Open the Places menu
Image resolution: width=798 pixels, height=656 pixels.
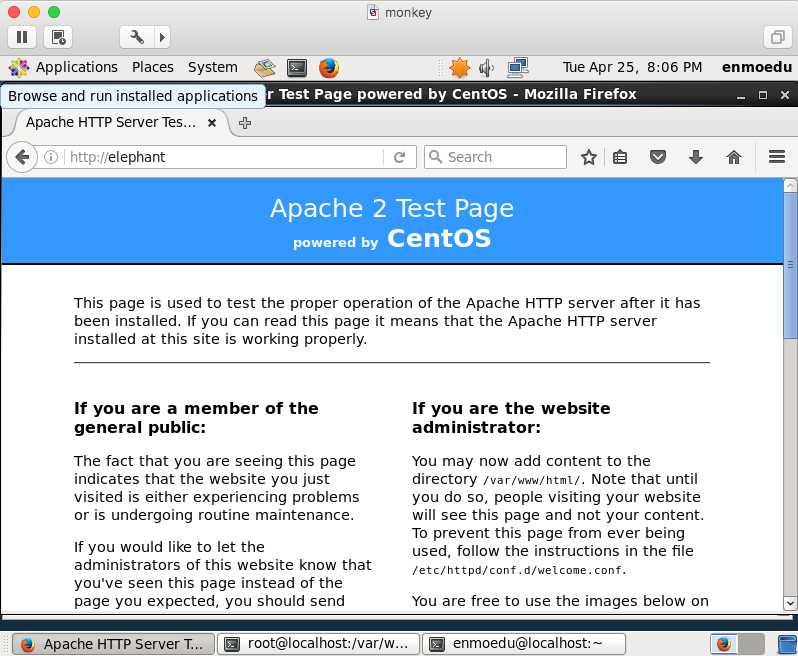click(153, 67)
